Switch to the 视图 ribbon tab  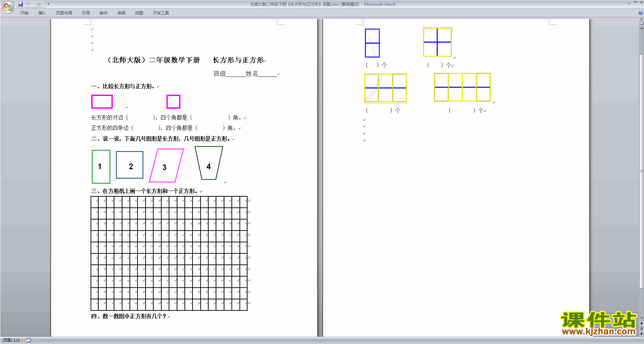point(139,13)
